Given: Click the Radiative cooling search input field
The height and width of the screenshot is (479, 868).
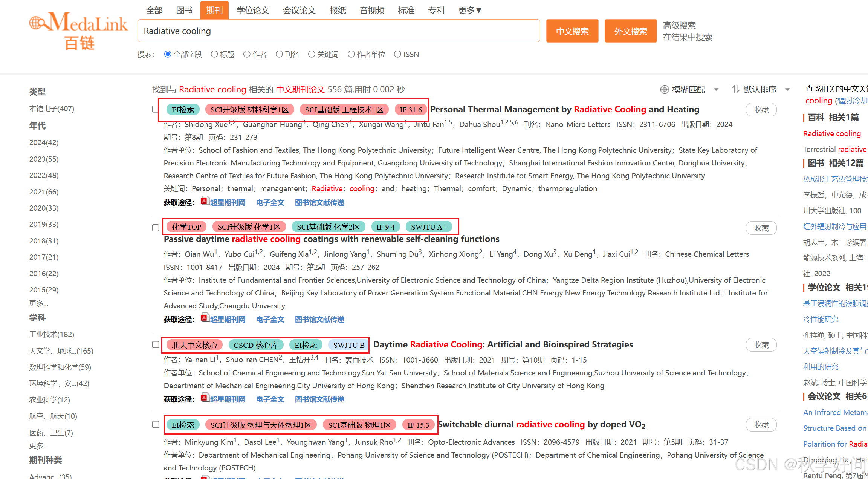Looking at the screenshot, I should pos(338,31).
